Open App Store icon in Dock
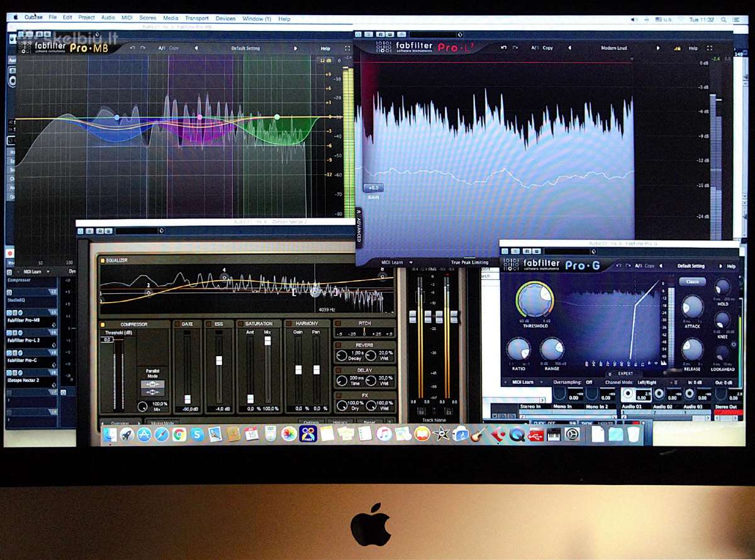 (144, 434)
